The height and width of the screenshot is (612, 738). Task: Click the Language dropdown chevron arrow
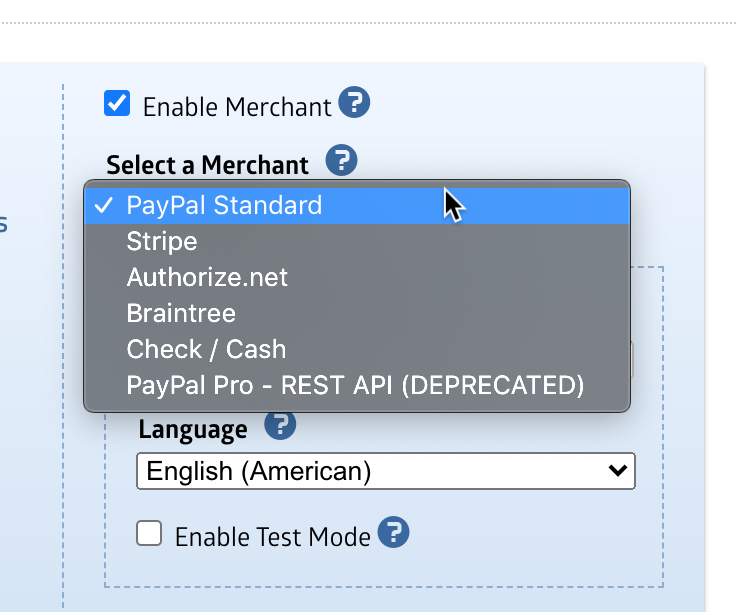coord(619,470)
